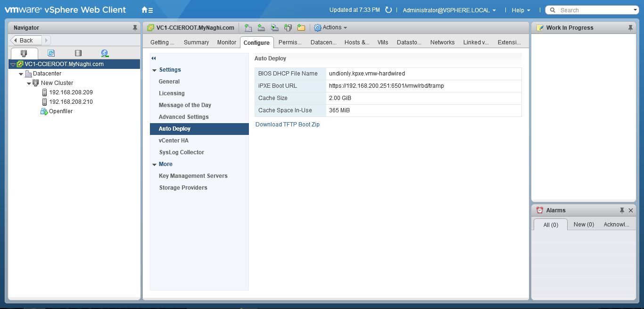Open the Administrator@VSPHERE.LOCAL user menu
This screenshot has height=309, width=644.
449,10
